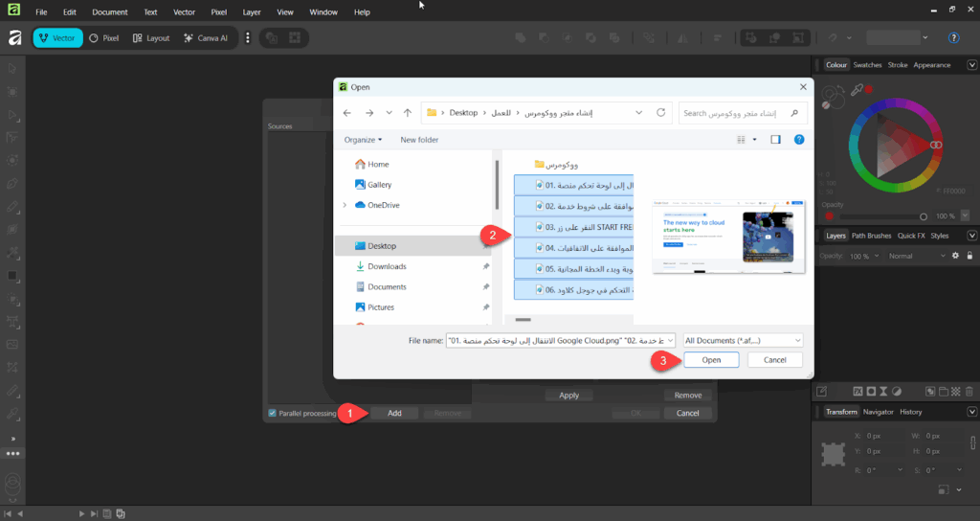Click the Open button in the dialog

tap(710, 360)
